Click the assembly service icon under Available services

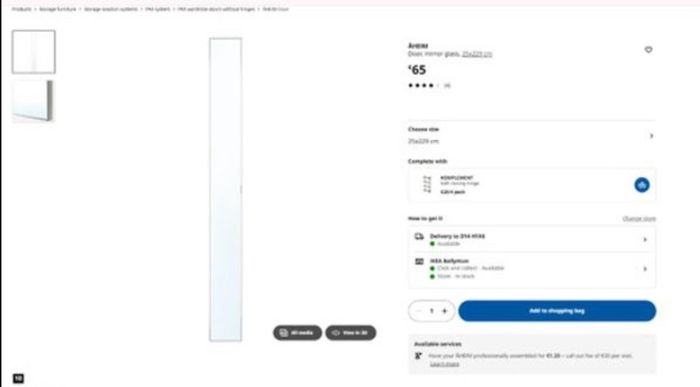tap(418, 356)
